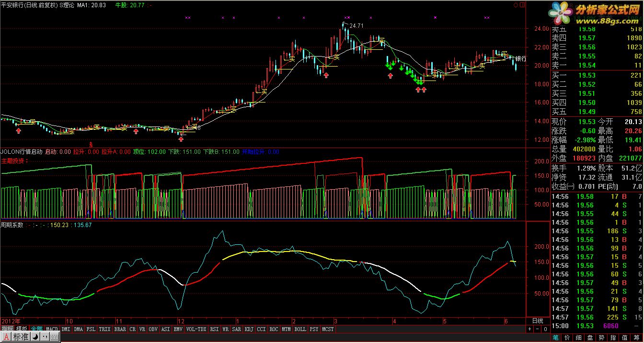Click the 买五 19.49 order row
Viewport: 644px width, 343px height.
(597, 112)
